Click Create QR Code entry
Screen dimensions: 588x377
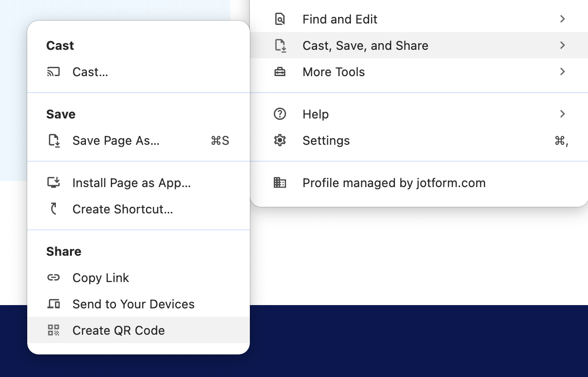coord(118,330)
